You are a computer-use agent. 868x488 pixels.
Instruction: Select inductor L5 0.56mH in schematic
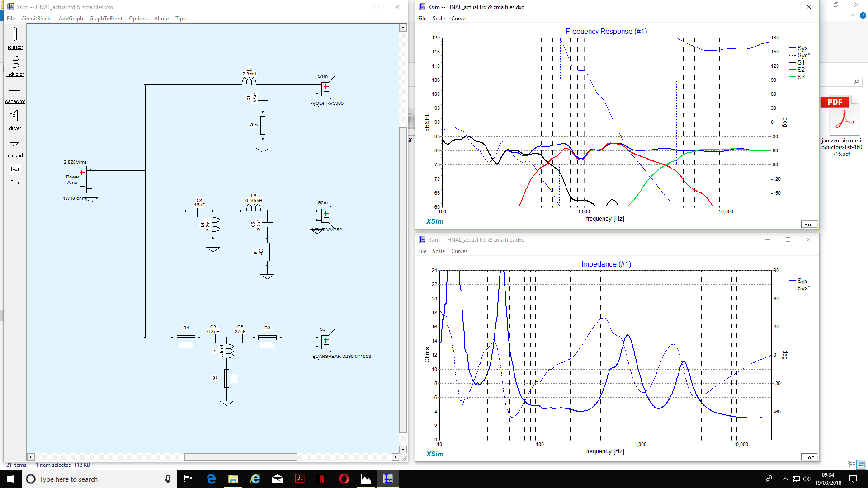pyautogui.click(x=254, y=207)
